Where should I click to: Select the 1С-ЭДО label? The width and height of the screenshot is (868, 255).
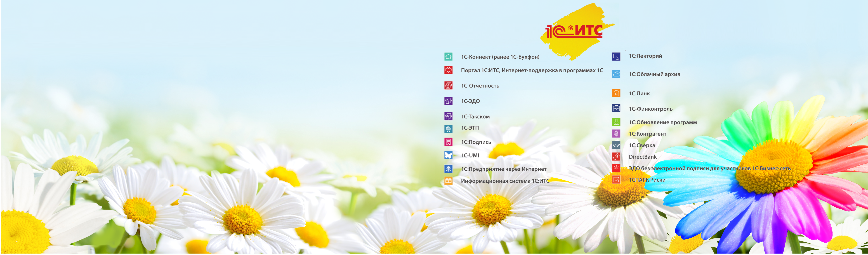(470, 101)
